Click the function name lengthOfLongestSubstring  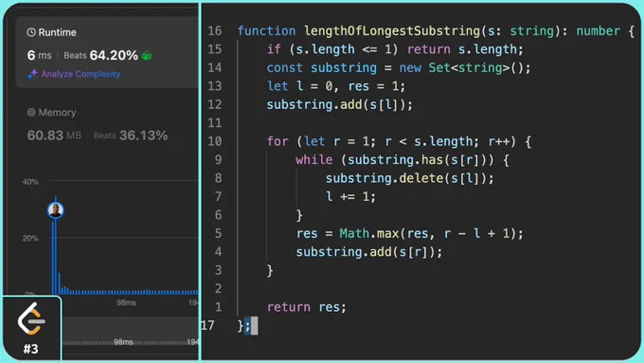tap(392, 31)
